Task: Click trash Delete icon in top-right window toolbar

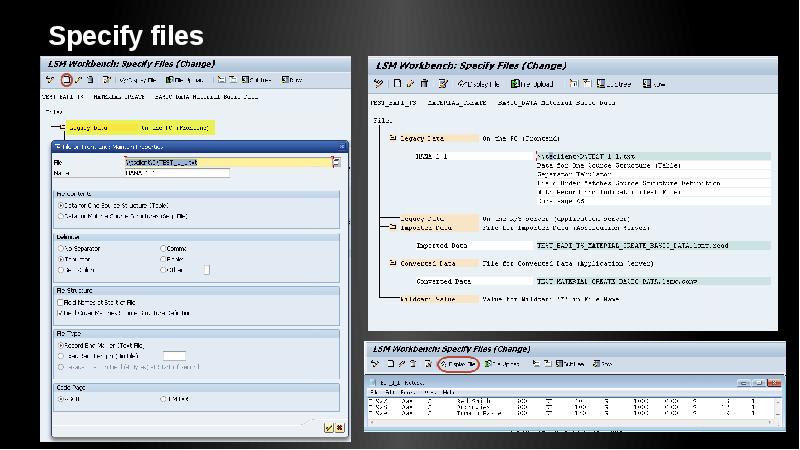Action: pos(424,84)
